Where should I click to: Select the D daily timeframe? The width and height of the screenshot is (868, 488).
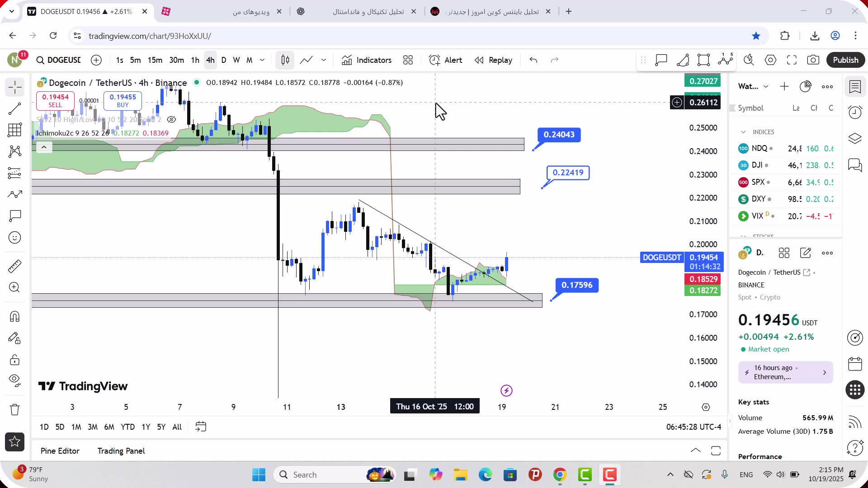[224, 60]
